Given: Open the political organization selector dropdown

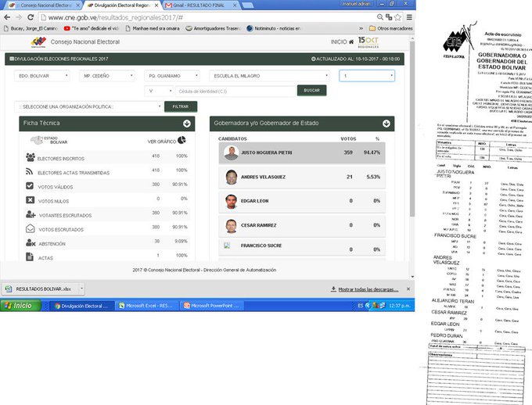Looking at the screenshot, I should point(88,106).
